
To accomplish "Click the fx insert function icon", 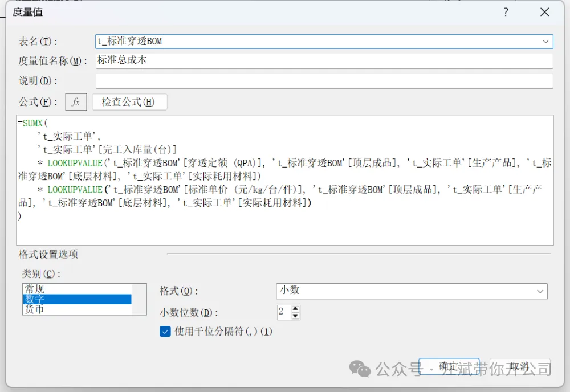I will pos(76,102).
